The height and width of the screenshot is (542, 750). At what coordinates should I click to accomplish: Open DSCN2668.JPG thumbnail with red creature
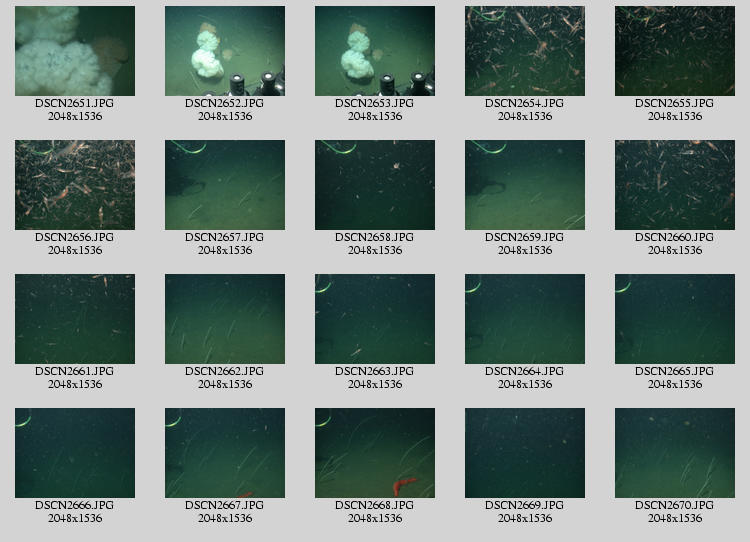coord(375,453)
